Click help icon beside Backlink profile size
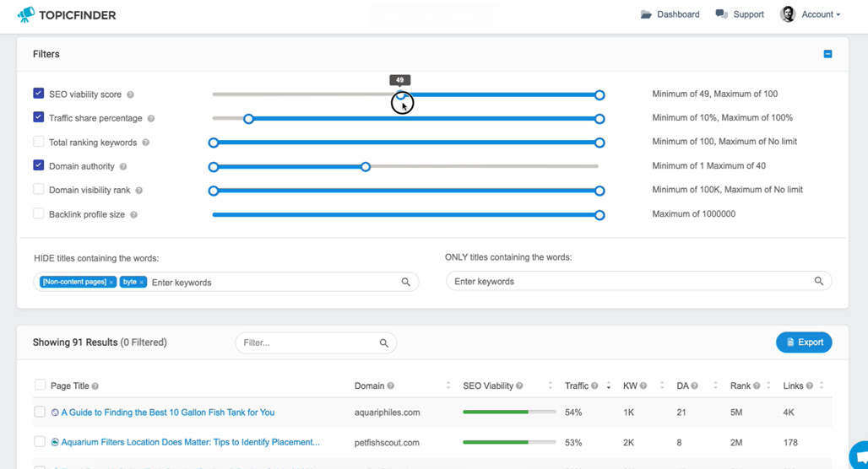868x469 pixels. (x=133, y=214)
